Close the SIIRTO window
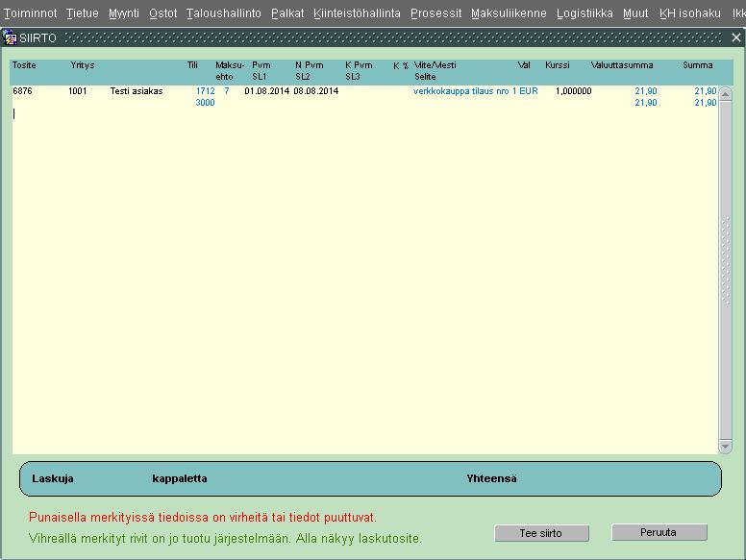This screenshot has height=560, width=746. tap(736, 37)
